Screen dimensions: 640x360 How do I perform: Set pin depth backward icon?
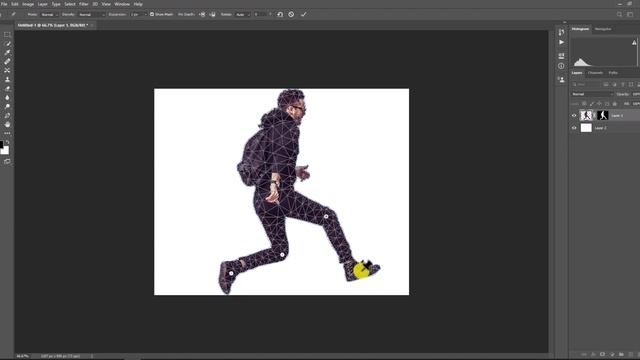[213, 14]
